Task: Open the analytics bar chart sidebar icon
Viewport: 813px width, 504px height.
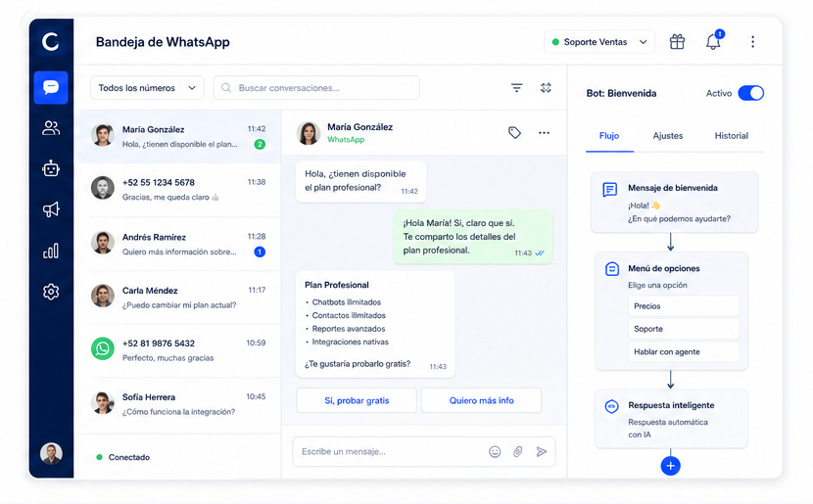Action: point(51,251)
